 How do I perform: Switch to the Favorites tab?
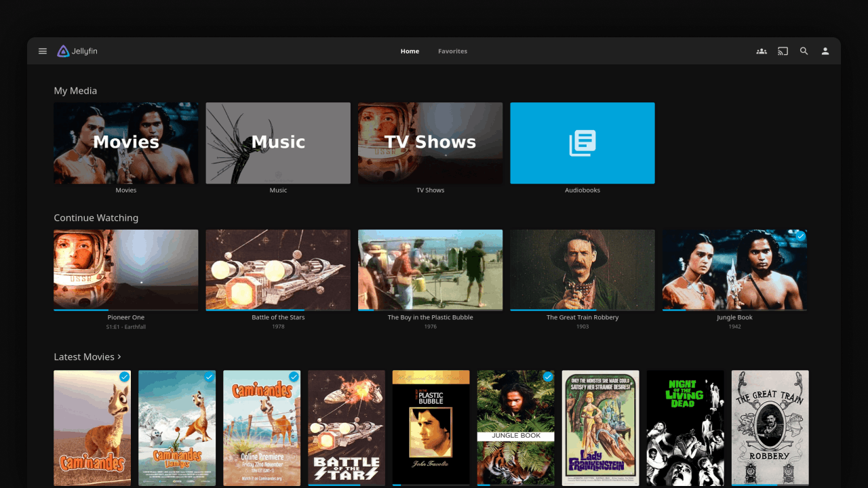[452, 51]
